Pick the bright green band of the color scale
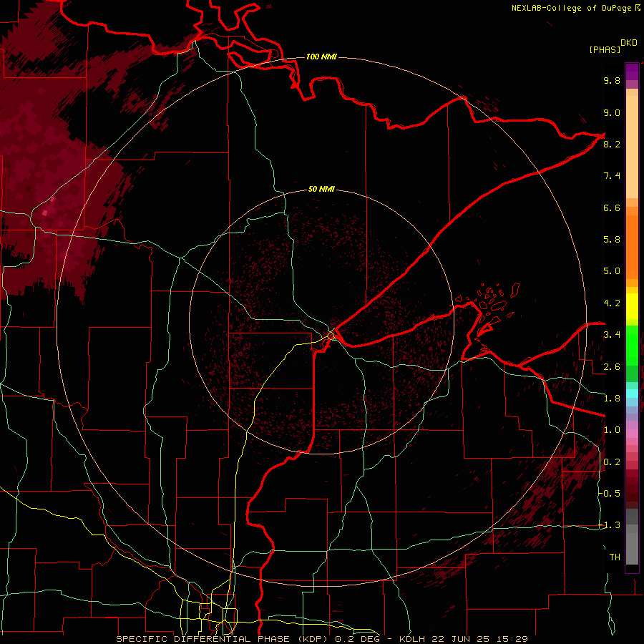This screenshot has width=644, height=644. (632, 345)
